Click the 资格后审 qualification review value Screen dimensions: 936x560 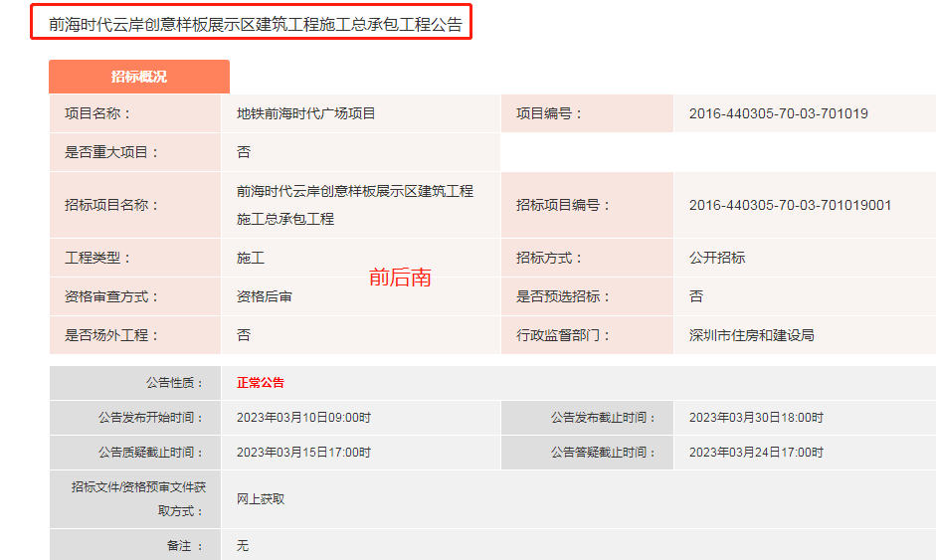pos(264,296)
